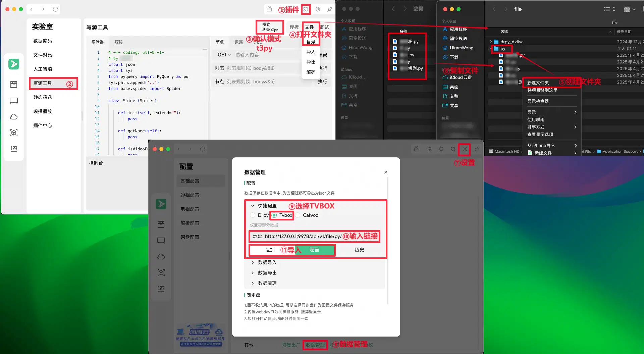Open the 排序方式 submenu in the context menu
644x354 pixels.
click(552, 127)
